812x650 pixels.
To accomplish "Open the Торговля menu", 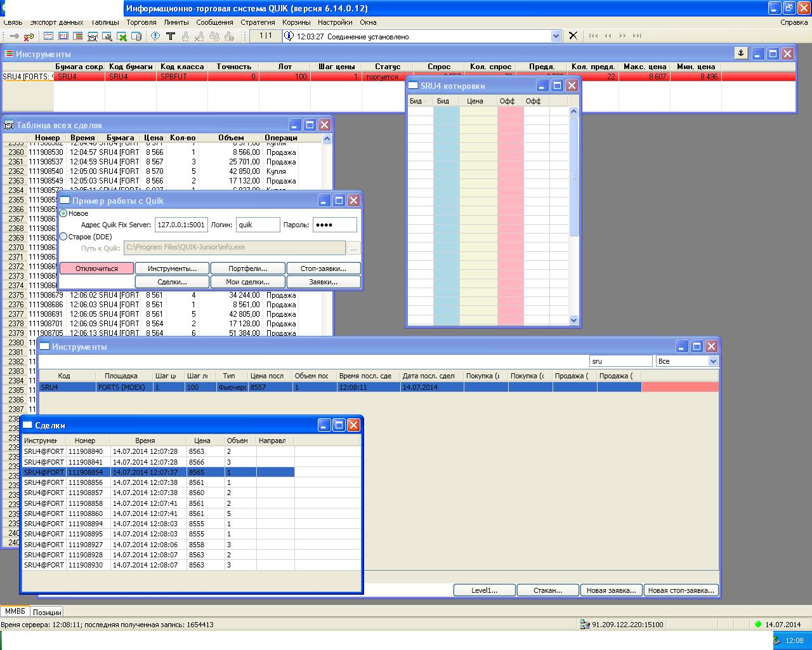I will coord(141,22).
